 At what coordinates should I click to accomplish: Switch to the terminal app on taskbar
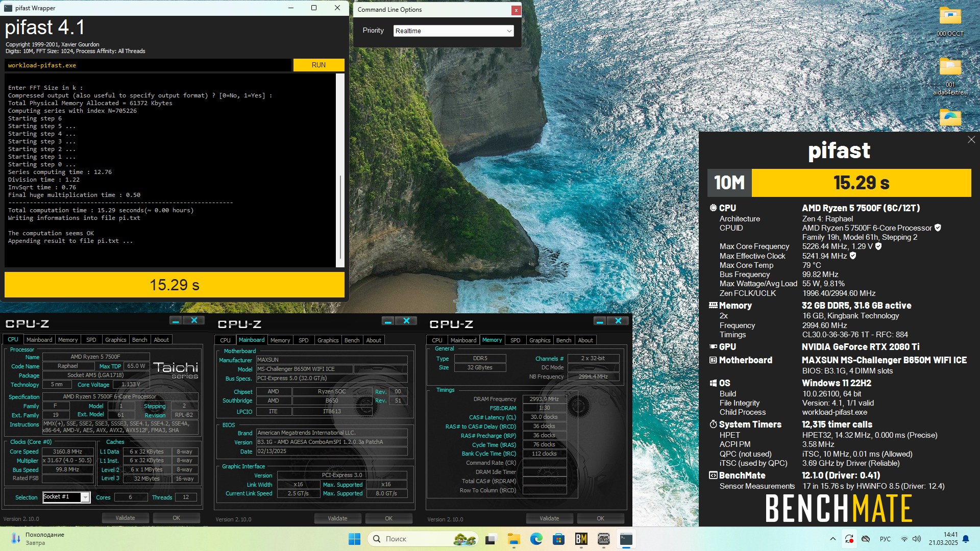pyautogui.click(x=626, y=539)
